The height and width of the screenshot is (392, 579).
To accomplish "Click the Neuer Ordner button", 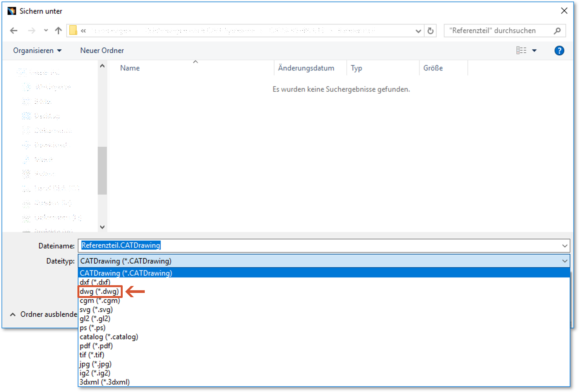I will (102, 50).
